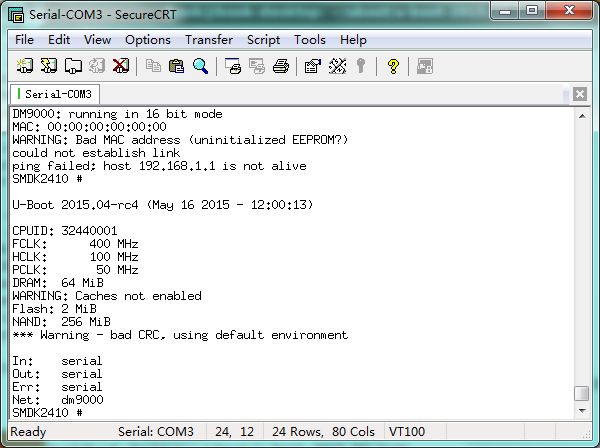Click the 'U-Boot 2015.04-rc4' version line
600x448 pixels.
[x=163, y=205]
